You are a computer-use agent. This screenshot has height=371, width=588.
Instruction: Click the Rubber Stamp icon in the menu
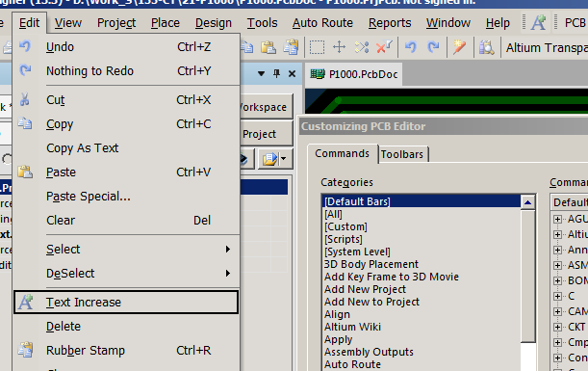click(25, 350)
